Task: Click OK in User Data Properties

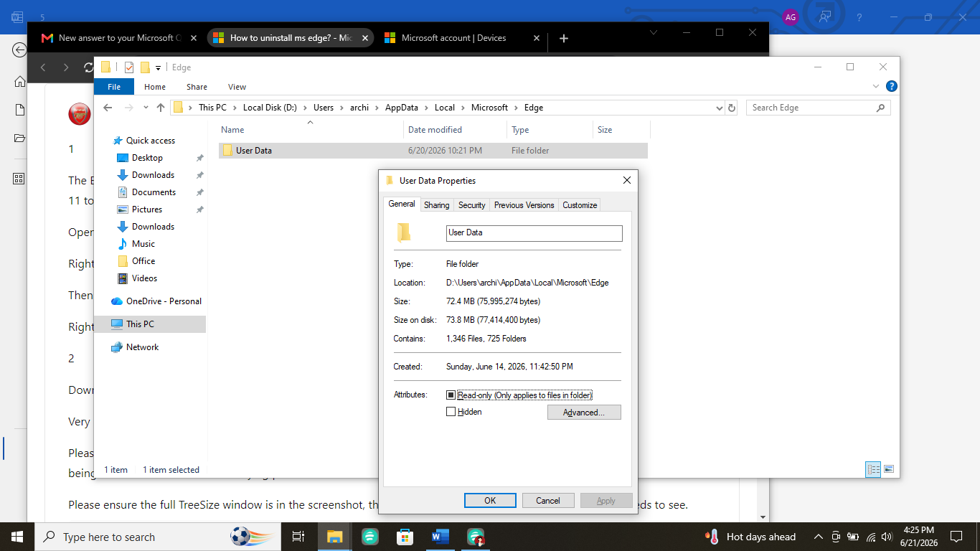Action: [490, 501]
